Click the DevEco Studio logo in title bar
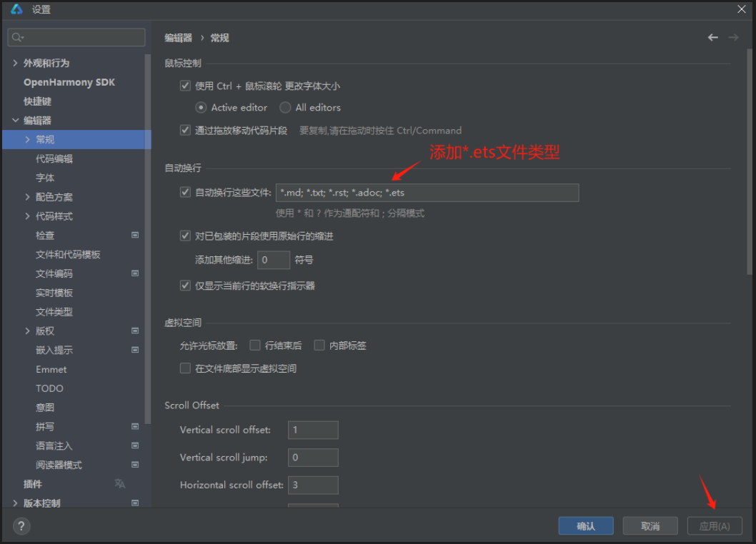The width and height of the screenshot is (756, 544). 17,9
